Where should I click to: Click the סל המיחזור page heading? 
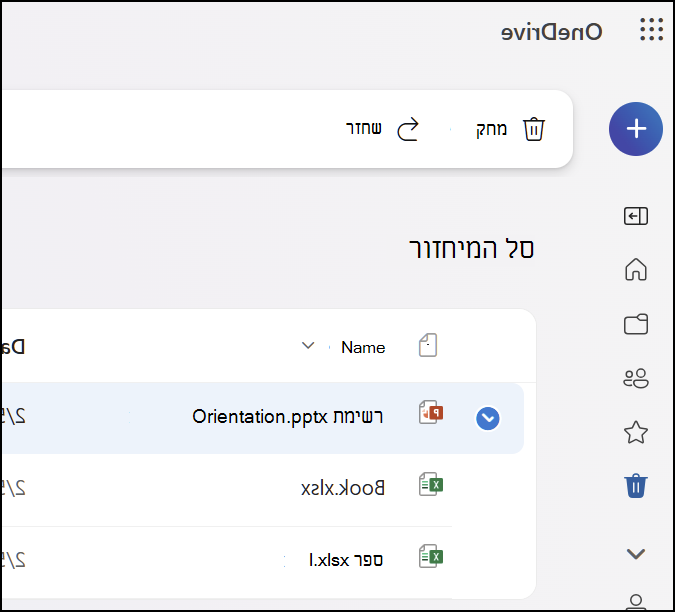[x=471, y=249]
